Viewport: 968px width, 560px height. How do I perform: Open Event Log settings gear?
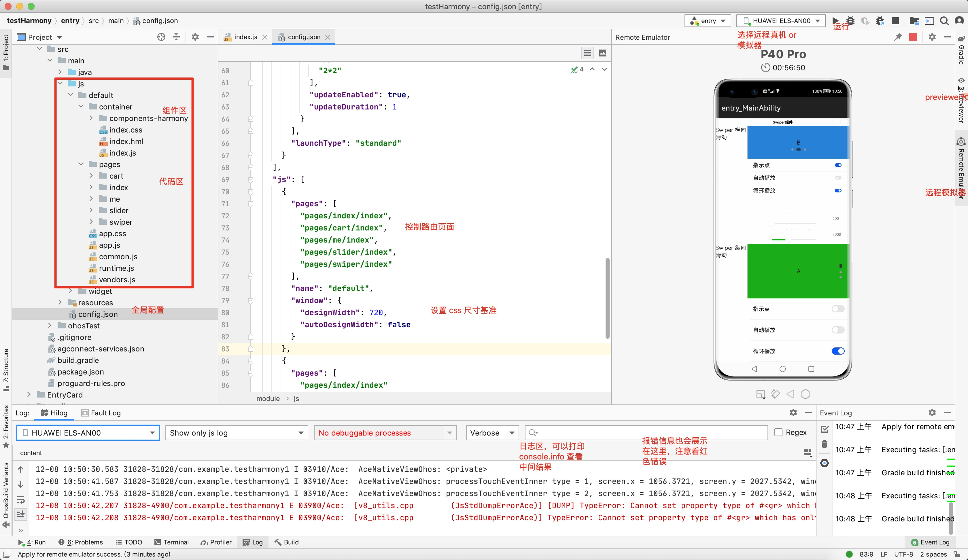click(x=932, y=413)
